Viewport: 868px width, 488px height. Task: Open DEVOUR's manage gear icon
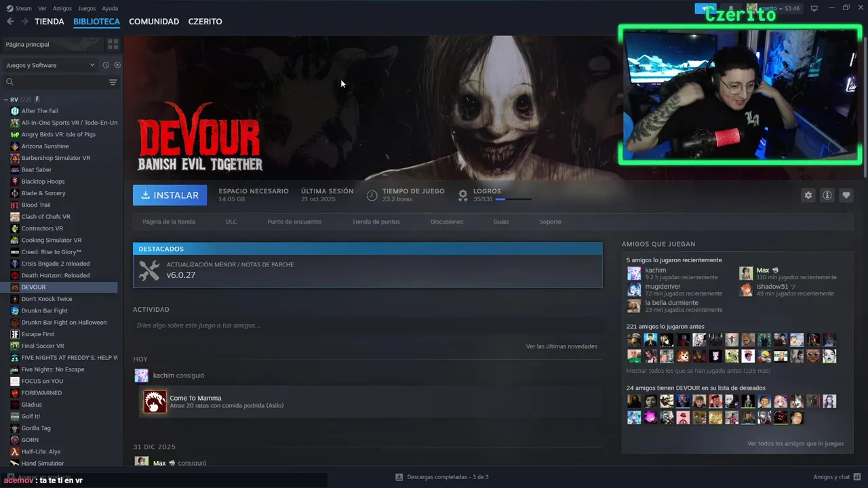click(808, 195)
